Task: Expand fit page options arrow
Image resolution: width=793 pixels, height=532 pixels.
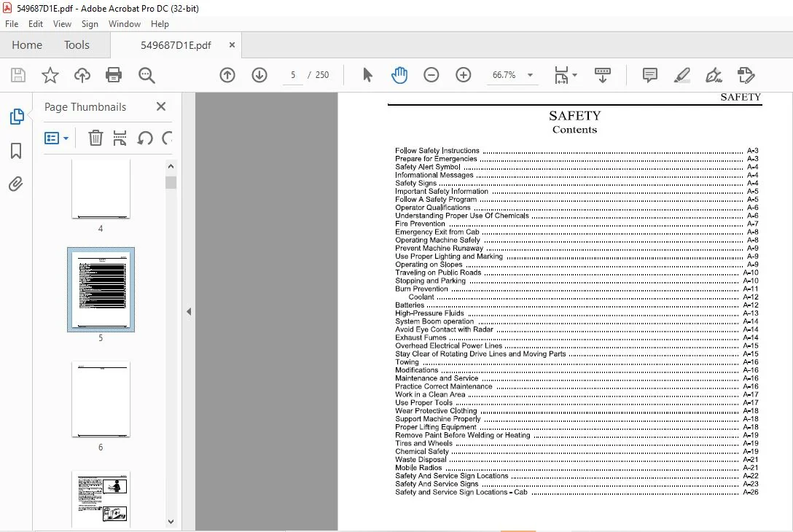Action: pyautogui.click(x=574, y=75)
